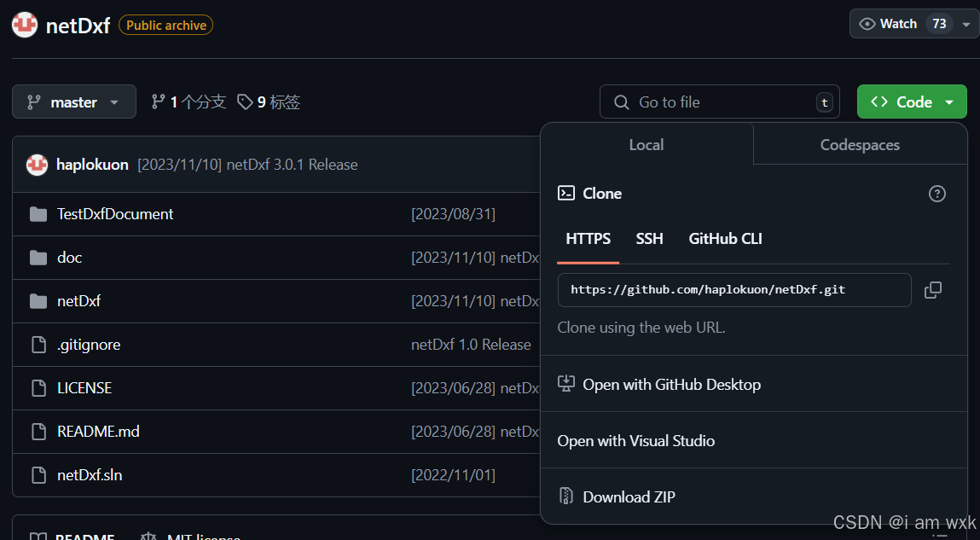Switch to the Local tab
Screen dimensions: 980x540
point(647,144)
